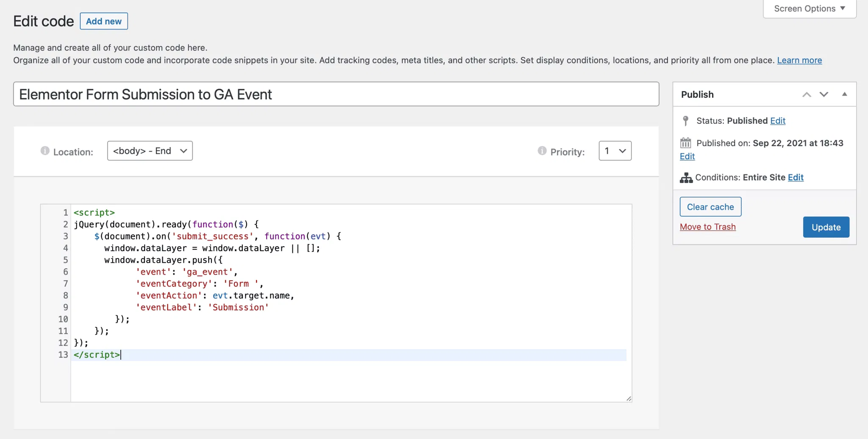Click the Conditions hierarchy icon
Screen dimensions: 868x439
(x=686, y=178)
